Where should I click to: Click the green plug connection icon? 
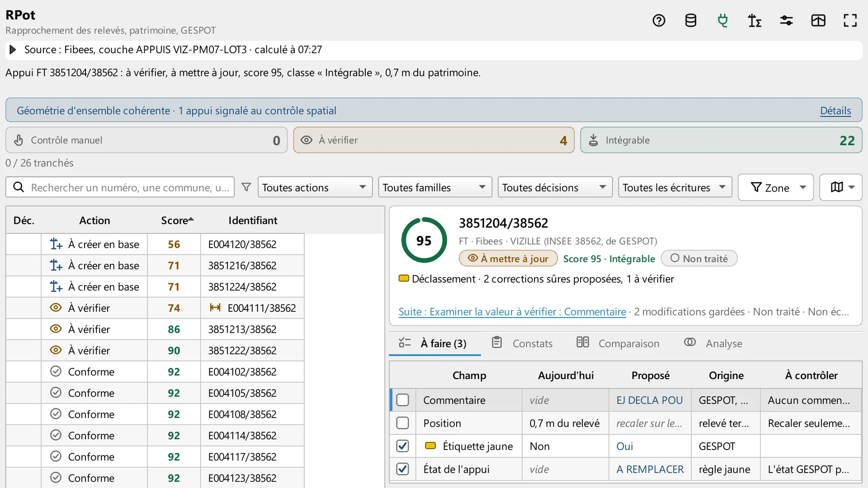coord(722,20)
